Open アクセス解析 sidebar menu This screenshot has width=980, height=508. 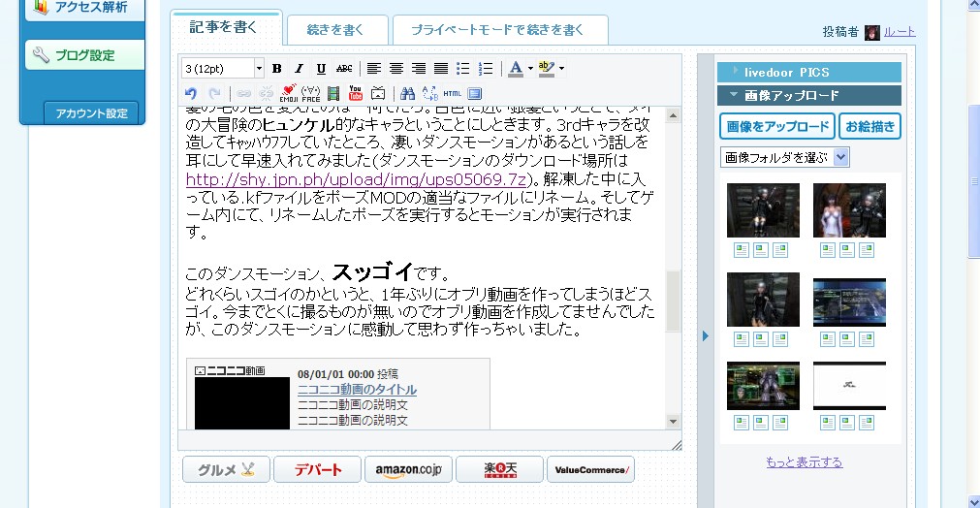coord(84,8)
